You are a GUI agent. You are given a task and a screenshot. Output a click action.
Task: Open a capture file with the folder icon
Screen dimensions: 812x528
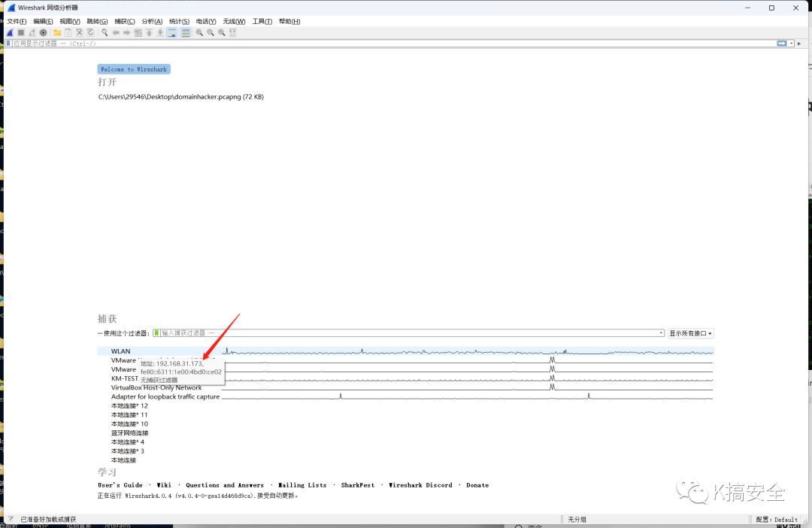coord(57,32)
